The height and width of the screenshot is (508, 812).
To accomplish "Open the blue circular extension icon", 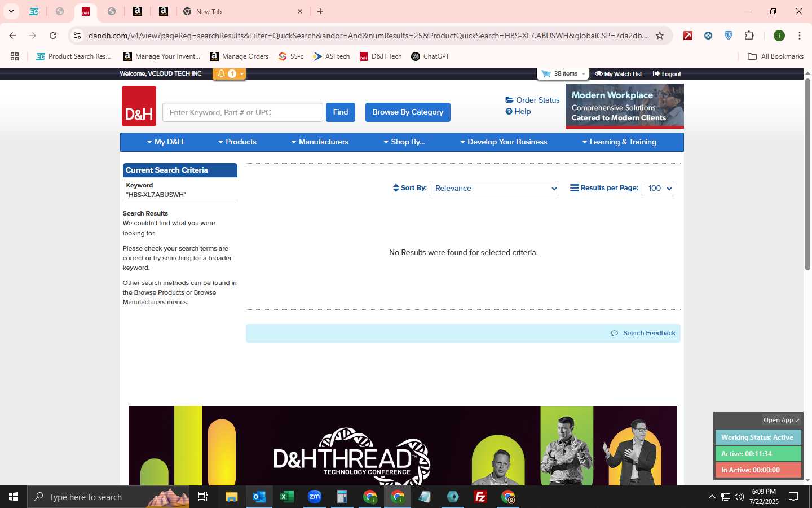I will pyautogui.click(x=708, y=36).
